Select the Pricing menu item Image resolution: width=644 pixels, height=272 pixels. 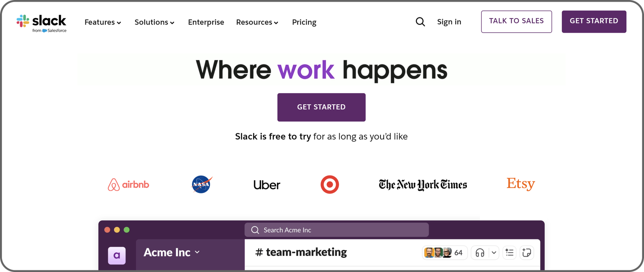coord(304,22)
